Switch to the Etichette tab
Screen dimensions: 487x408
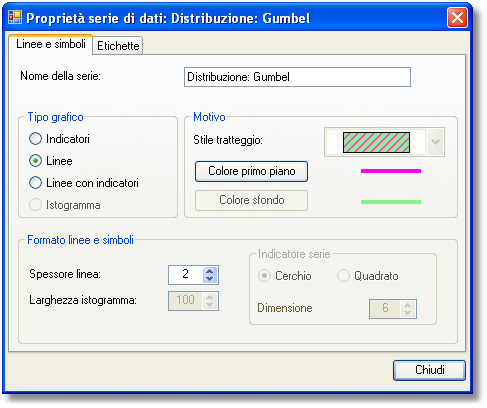click(x=118, y=46)
